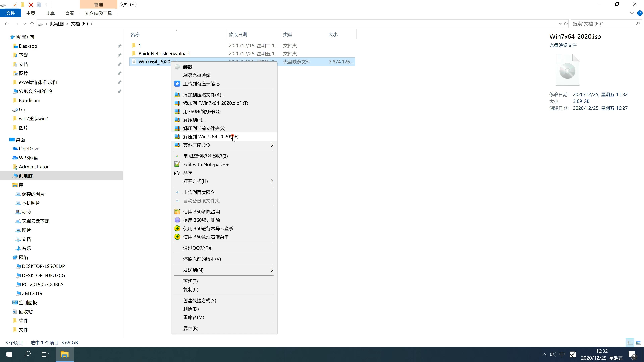
Task: Click 添加到压缩文件(A)... option
Action: click(x=203, y=94)
